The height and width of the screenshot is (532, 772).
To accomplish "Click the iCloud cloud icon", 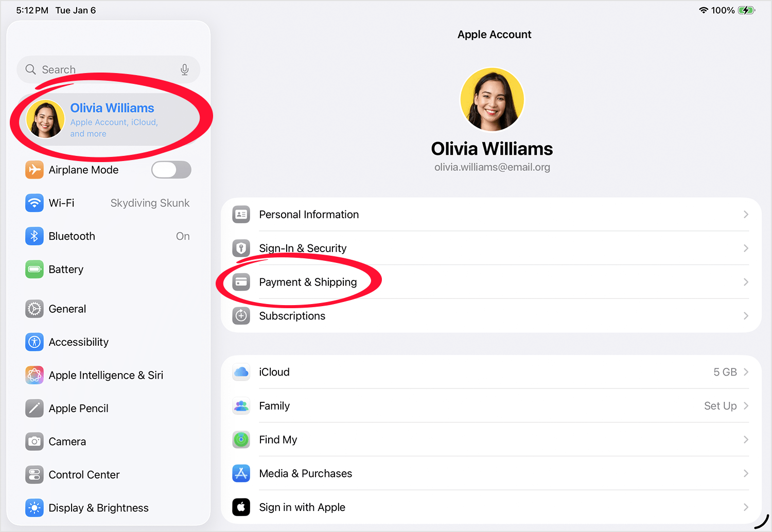I will 241,372.
